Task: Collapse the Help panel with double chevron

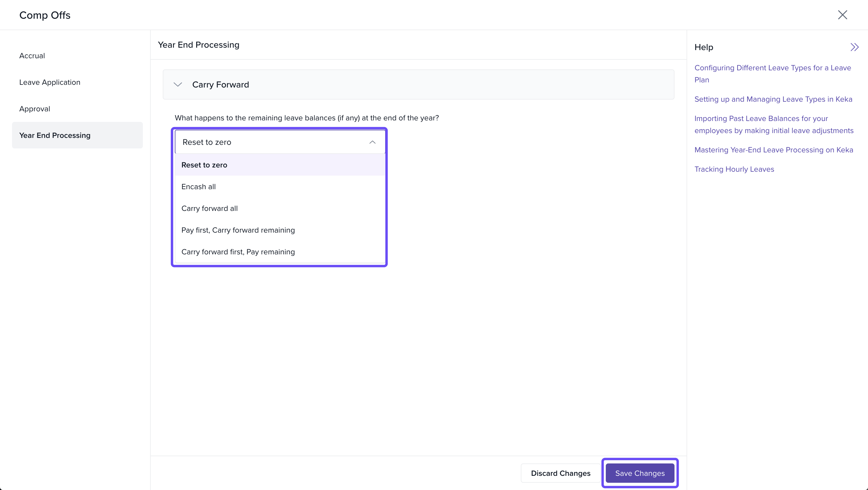Action: [x=854, y=47]
